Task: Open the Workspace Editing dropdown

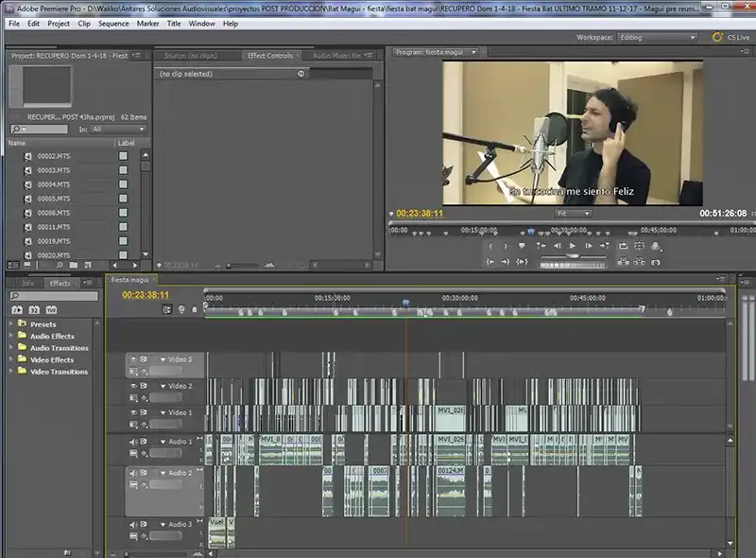Action: pos(657,37)
